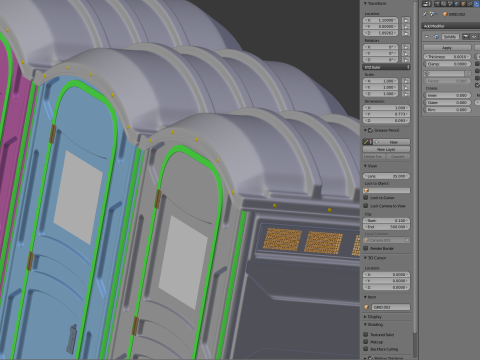Open the Constraints properties tab icon
480x360 pixels.
click(470, 4)
